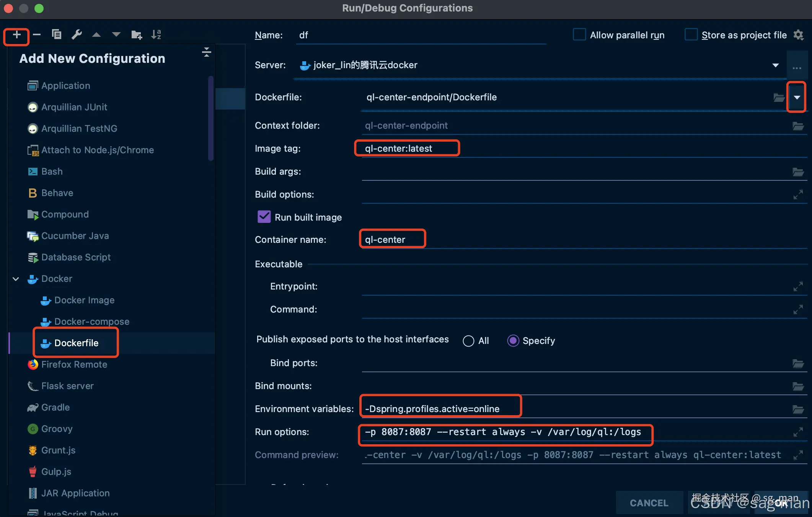Click the wrench Edit Templates icon
The image size is (812, 517).
click(x=77, y=35)
